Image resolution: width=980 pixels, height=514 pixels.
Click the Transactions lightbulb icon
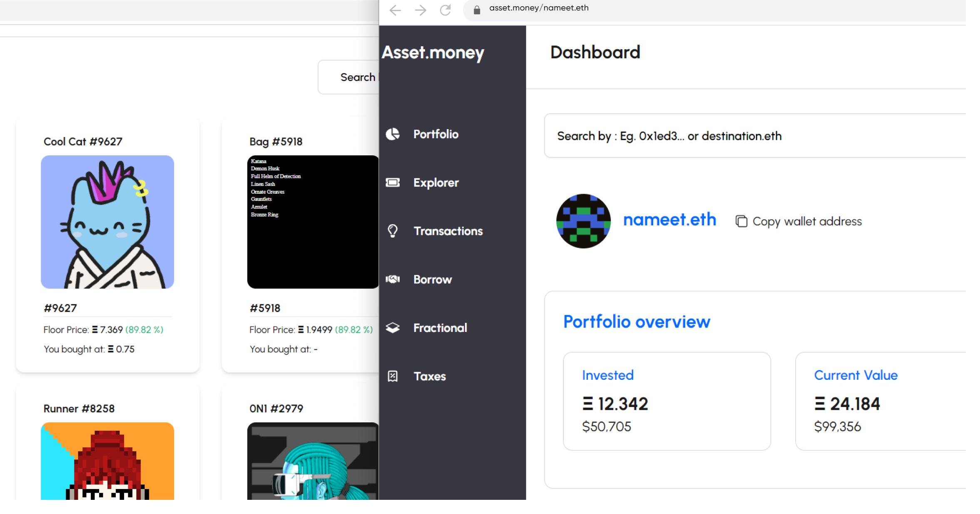[x=393, y=231]
